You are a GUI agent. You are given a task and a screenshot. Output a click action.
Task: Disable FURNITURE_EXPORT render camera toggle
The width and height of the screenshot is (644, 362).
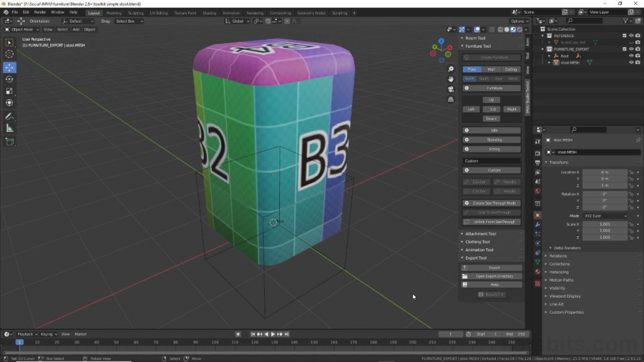point(638,49)
